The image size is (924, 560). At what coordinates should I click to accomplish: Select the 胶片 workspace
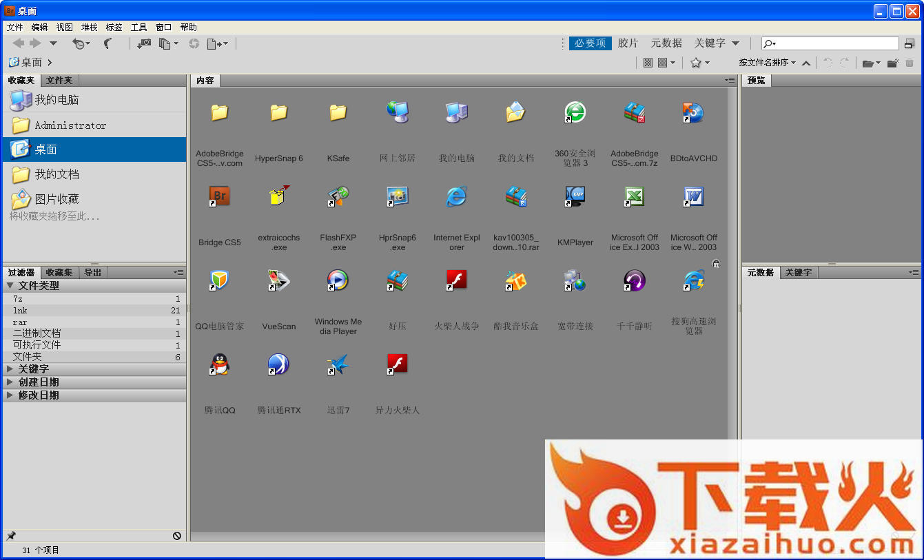click(628, 43)
